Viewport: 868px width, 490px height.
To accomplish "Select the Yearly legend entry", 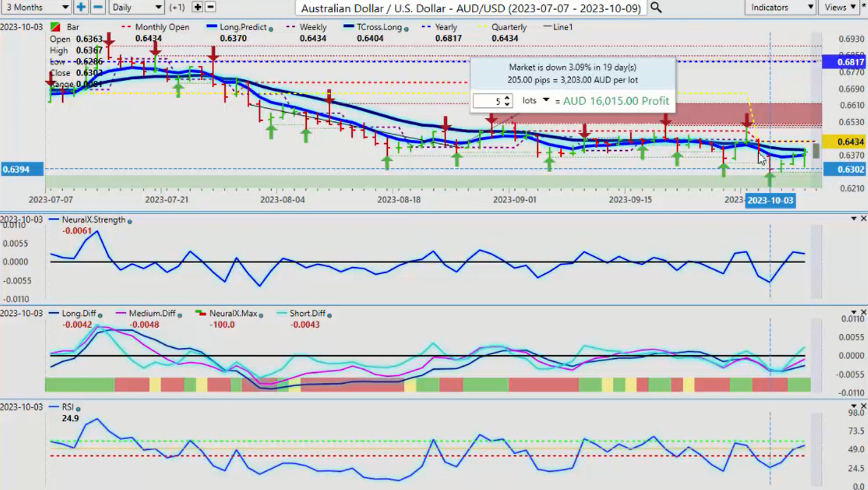I will [x=446, y=27].
